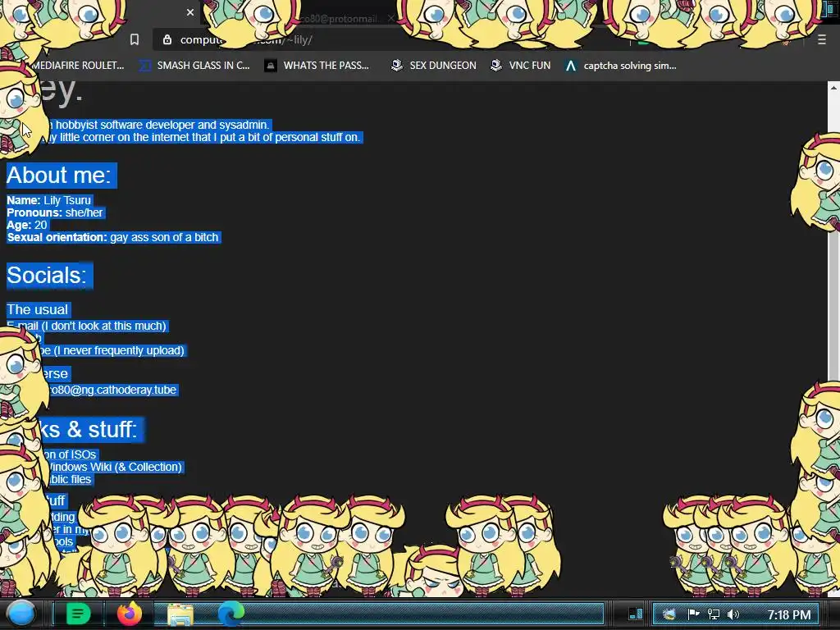840x630 pixels.
Task: Close the active lily browser tab
Action: [190, 11]
